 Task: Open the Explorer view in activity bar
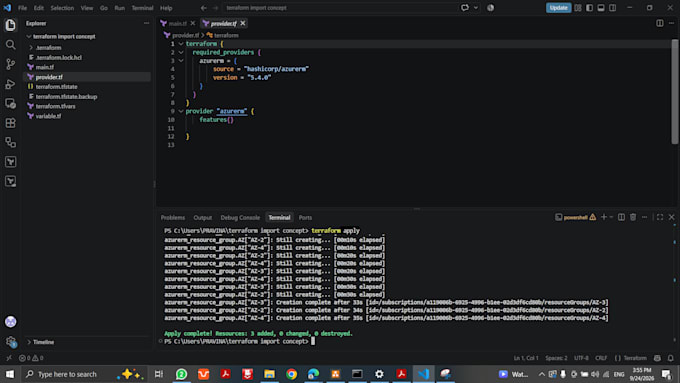tap(10, 25)
